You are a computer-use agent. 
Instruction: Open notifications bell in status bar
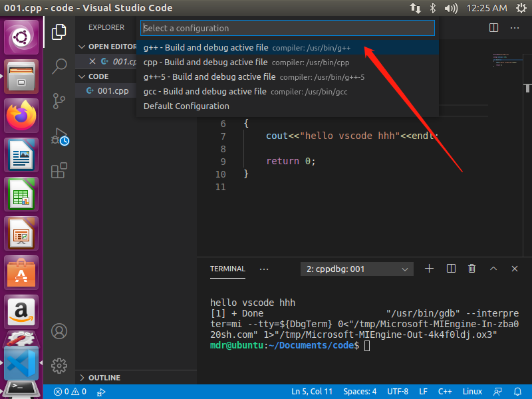[x=518, y=392]
